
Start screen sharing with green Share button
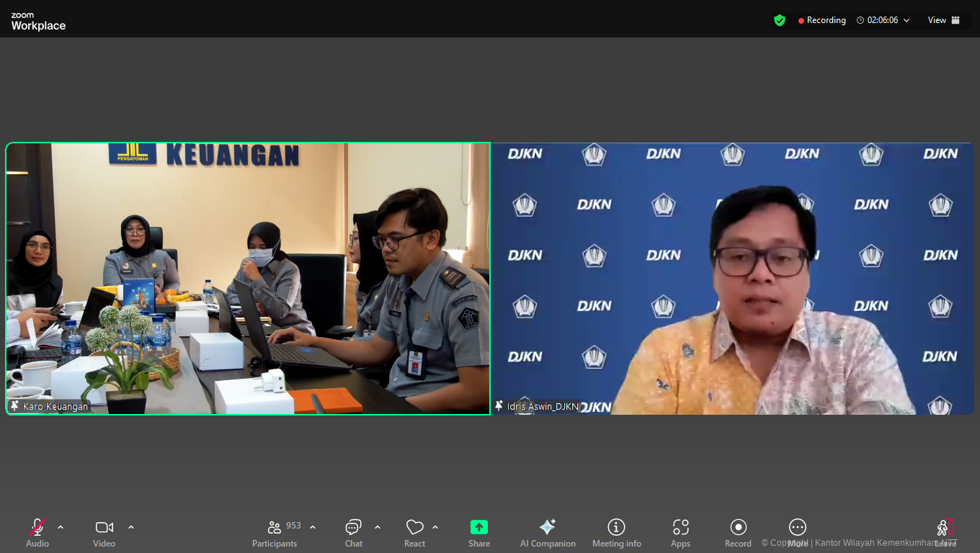pos(479,528)
